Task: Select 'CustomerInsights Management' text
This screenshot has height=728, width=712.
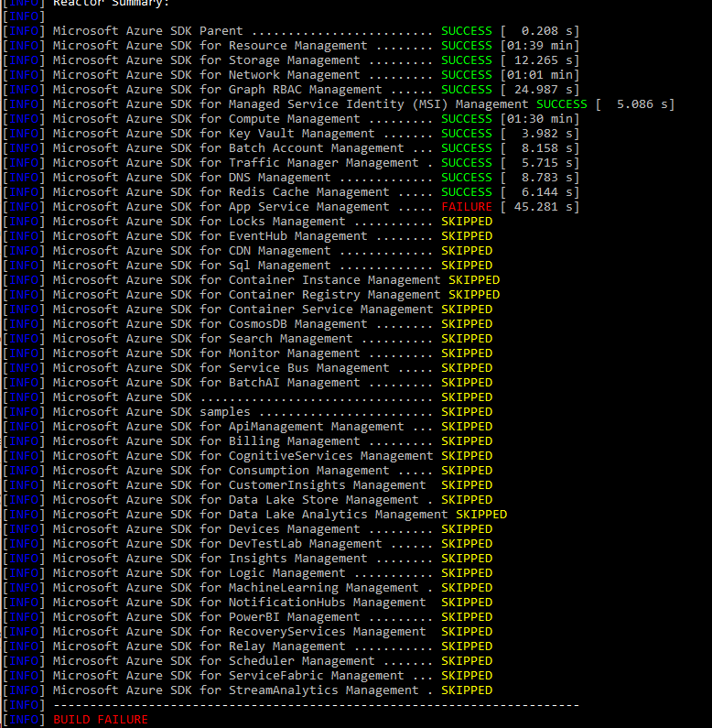Action: click(327, 485)
